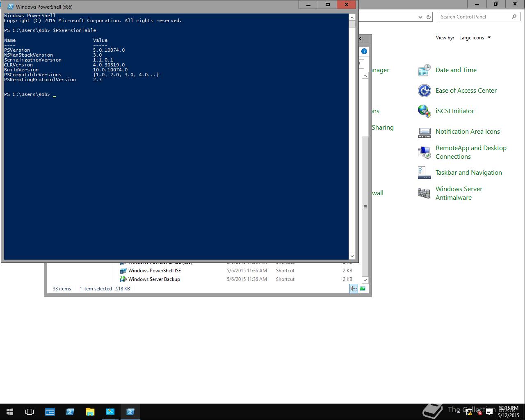Switch Explorer to details view icon
The width and height of the screenshot is (525, 420).
pyautogui.click(x=354, y=289)
